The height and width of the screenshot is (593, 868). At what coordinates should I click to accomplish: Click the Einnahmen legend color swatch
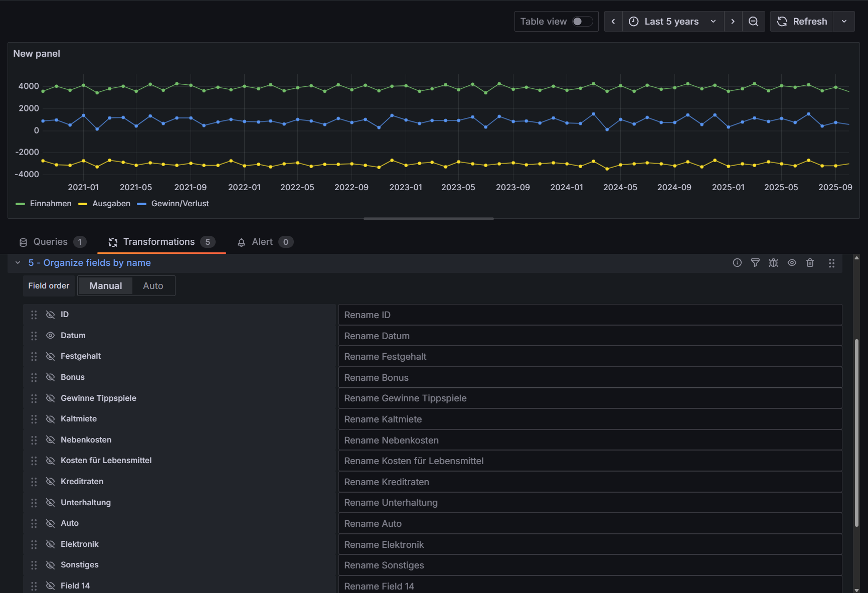coord(21,204)
